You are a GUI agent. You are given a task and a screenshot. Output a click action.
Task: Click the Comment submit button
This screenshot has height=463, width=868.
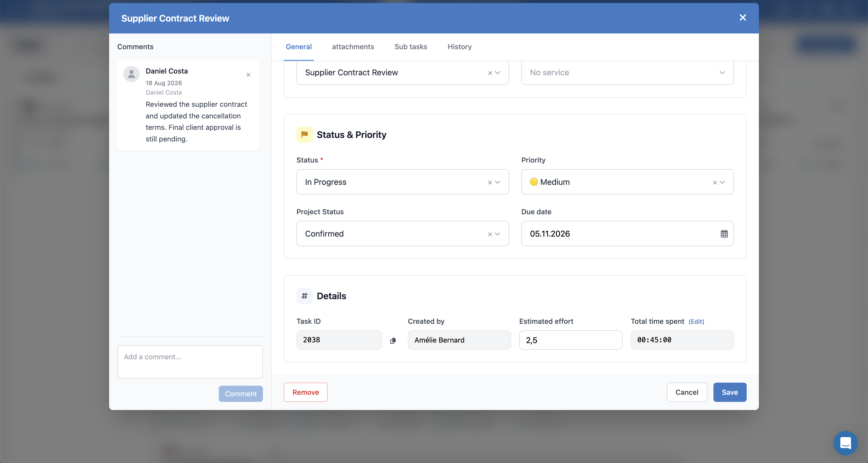tap(241, 394)
